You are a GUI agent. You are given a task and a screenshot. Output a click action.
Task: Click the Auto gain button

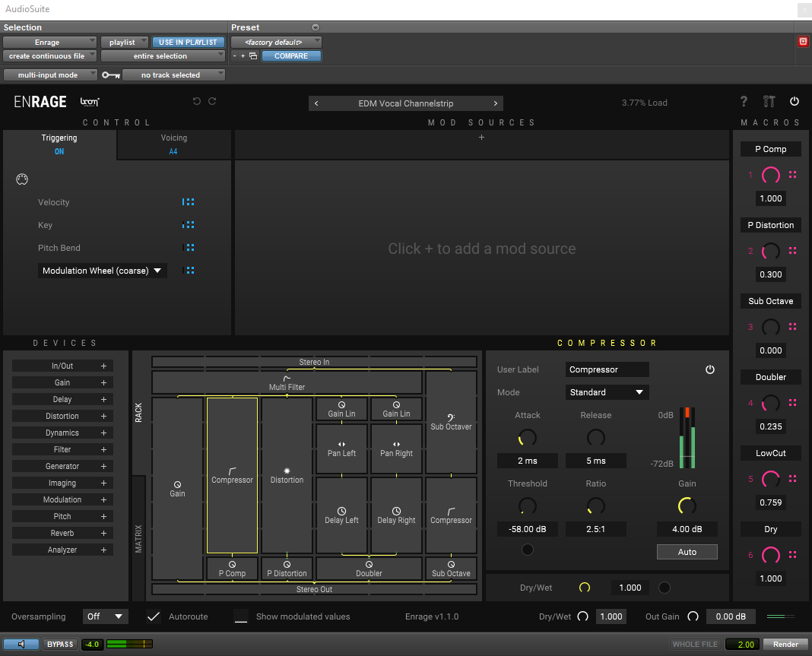tap(687, 552)
